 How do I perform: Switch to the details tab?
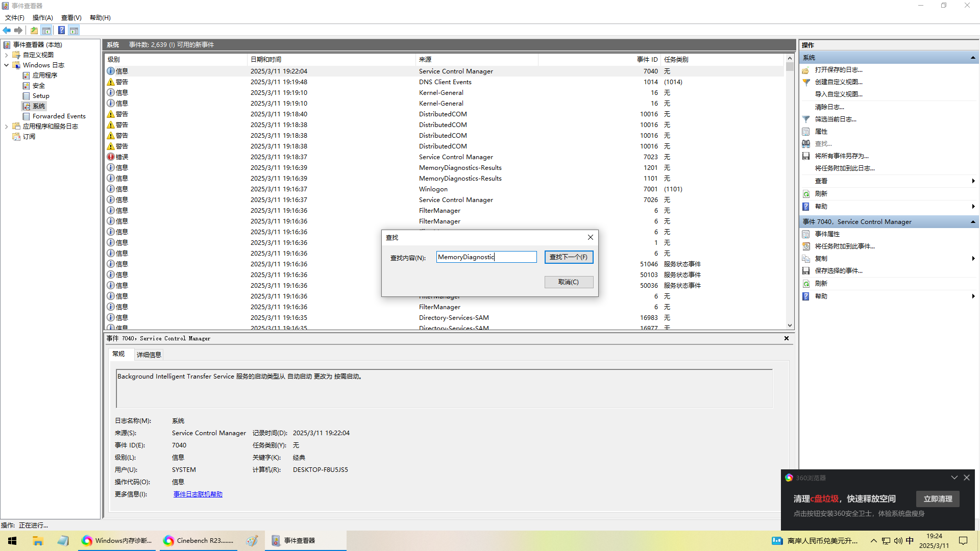click(149, 355)
